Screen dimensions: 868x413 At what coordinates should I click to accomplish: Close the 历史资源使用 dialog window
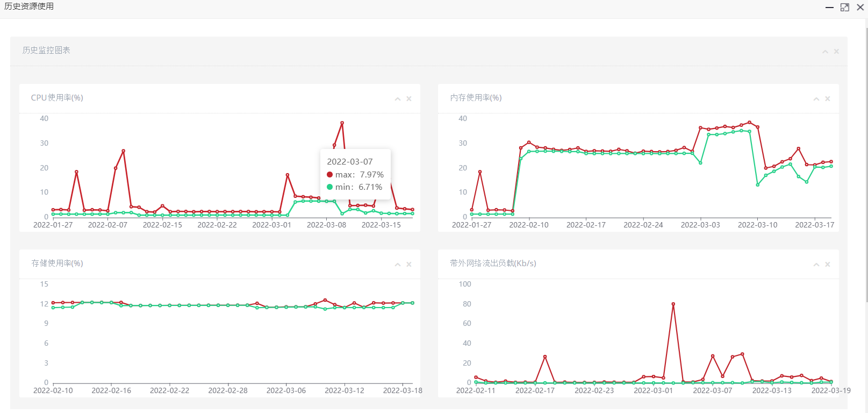coord(860,8)
